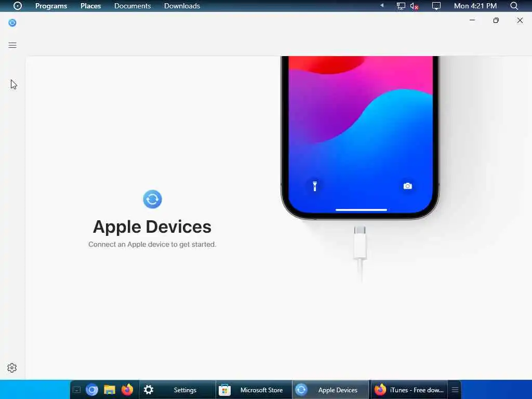Open the hamburger navigation menu
The width and height of the screenshot is (532, 399).
tap(12, 45)
